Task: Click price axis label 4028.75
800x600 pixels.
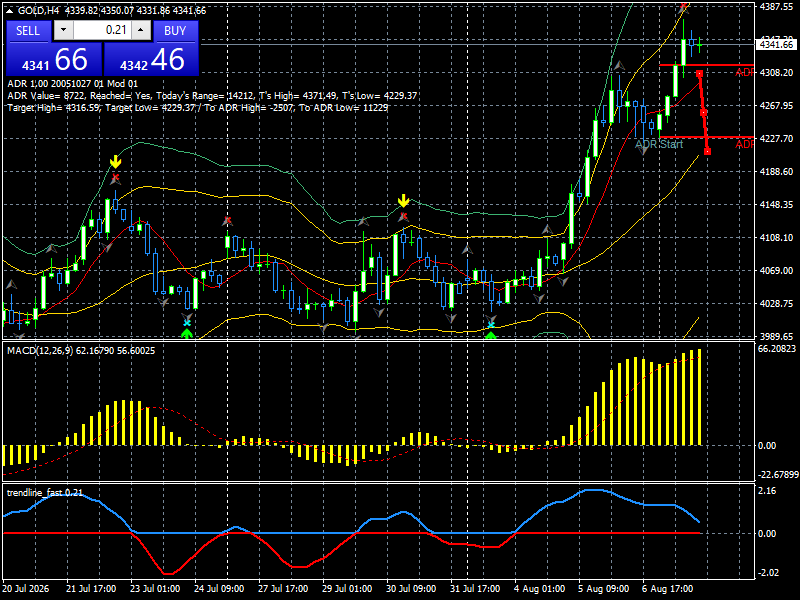Action: point(776,304)
